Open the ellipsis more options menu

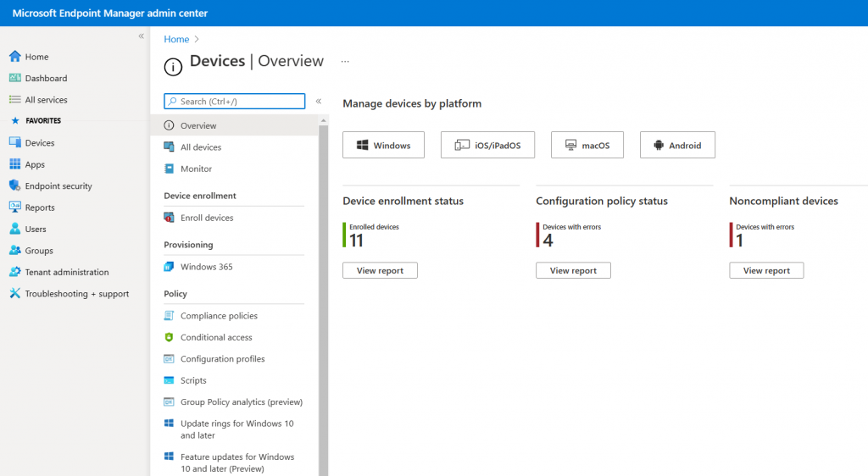click(345, 61)
